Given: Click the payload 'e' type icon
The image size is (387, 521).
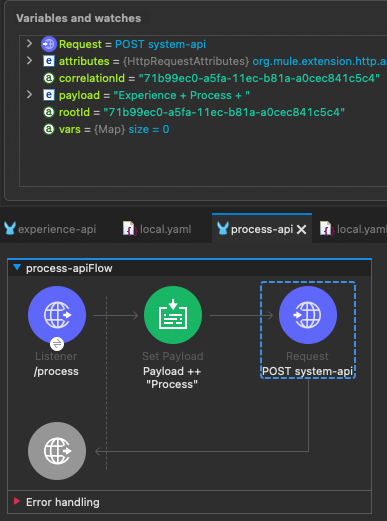Looking at the screenshot, I should (x=49, y=95).
